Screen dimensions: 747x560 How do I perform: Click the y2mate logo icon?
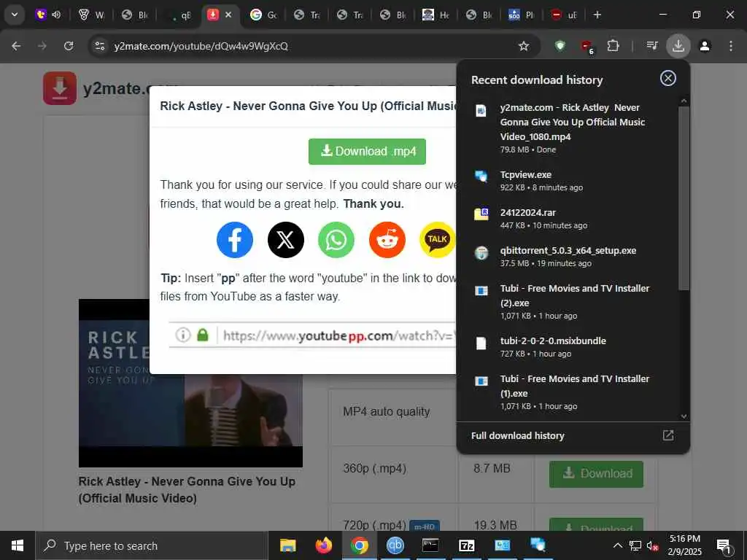(x=60, y=88)
